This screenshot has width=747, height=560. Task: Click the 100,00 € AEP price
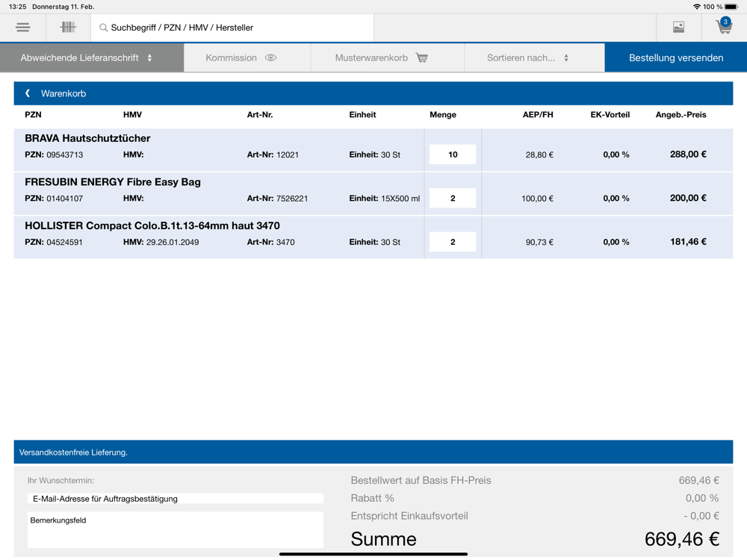pos(537,199)
